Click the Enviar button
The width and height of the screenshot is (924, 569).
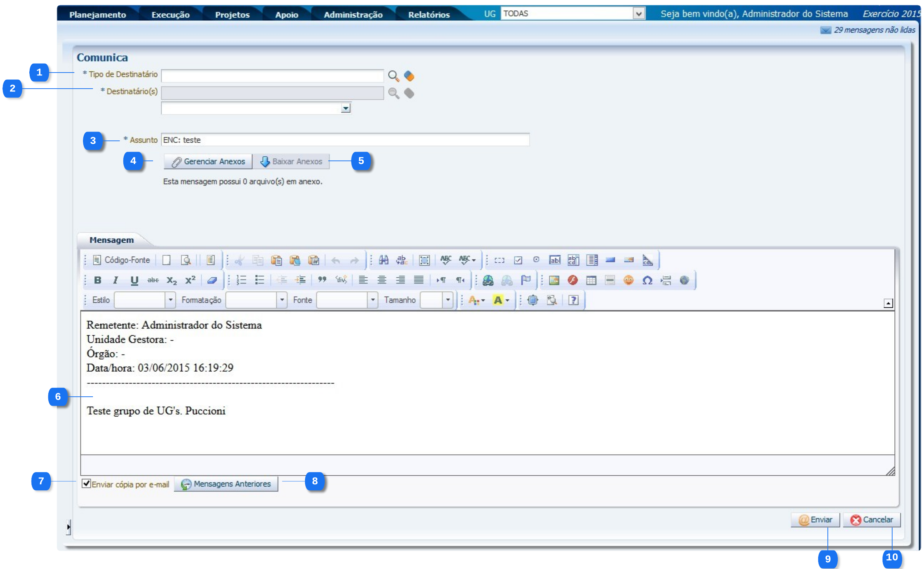pyautogui.click(x=815, y=520)
